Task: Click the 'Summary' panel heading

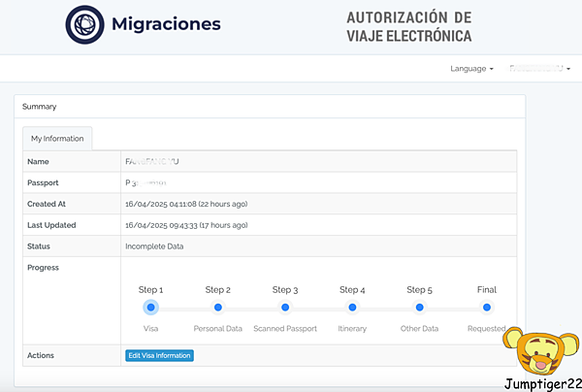Action: click(x=40, y=107)
